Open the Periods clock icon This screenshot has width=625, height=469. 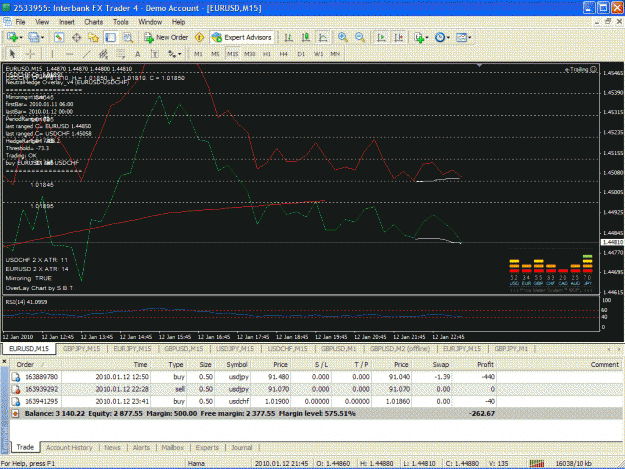[x=440, y=37]
